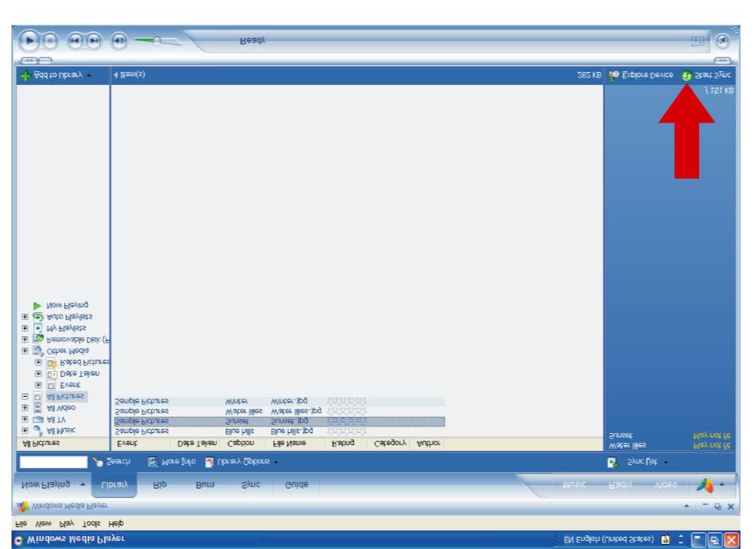Viewport: 756px width, 549px height.
Task: Open the Sync List dropdown
Action: coord(638,463)
